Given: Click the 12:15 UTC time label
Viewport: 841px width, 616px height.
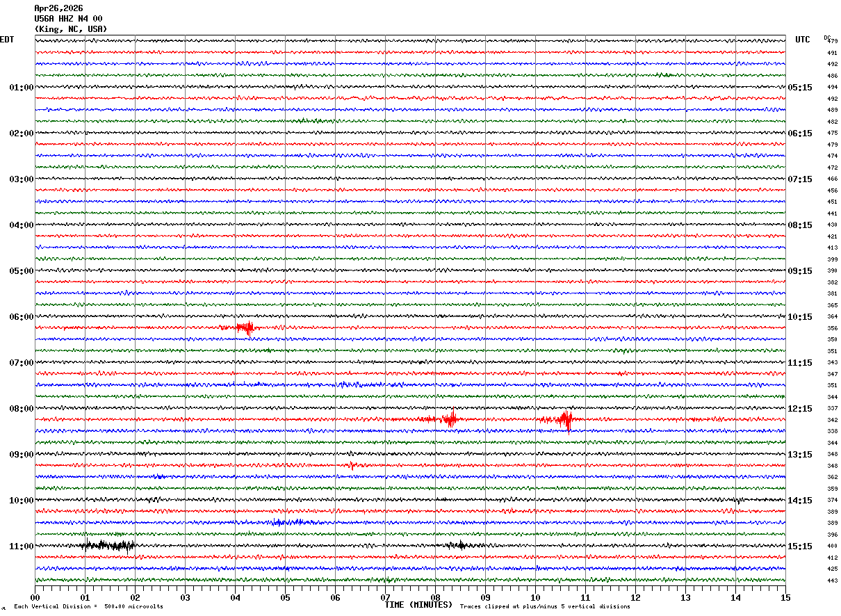Looking at the screenshot, I should coord(800,409).
